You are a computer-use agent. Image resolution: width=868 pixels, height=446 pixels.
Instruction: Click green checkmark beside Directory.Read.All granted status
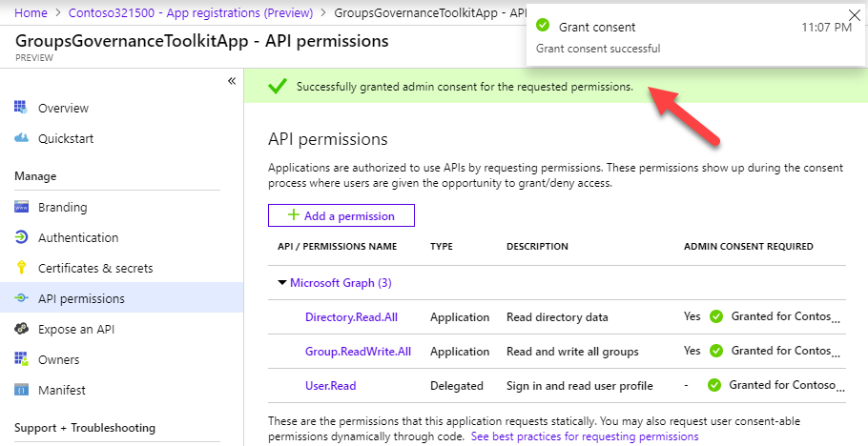[x=716, y=317]
